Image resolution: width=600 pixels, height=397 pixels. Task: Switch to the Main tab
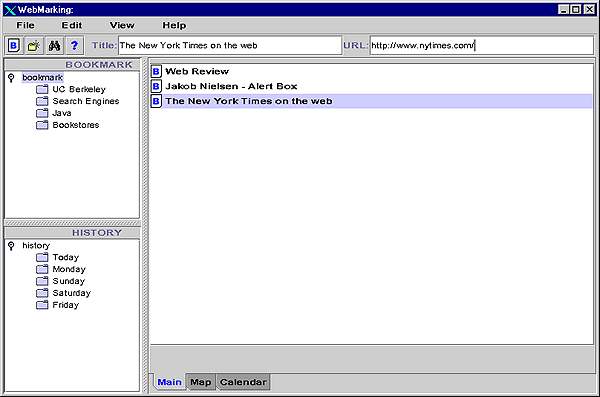(x=170, y=382)
